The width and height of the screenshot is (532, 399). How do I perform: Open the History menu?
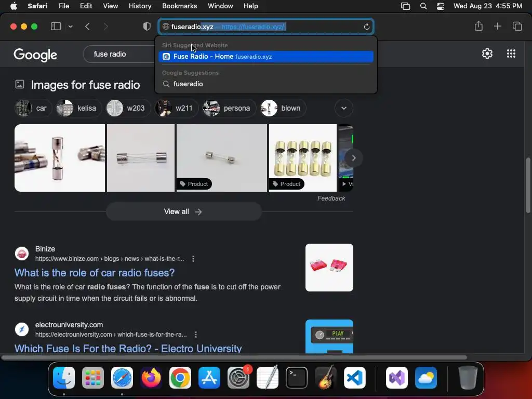pyautogui.click(x=140, y=6)
